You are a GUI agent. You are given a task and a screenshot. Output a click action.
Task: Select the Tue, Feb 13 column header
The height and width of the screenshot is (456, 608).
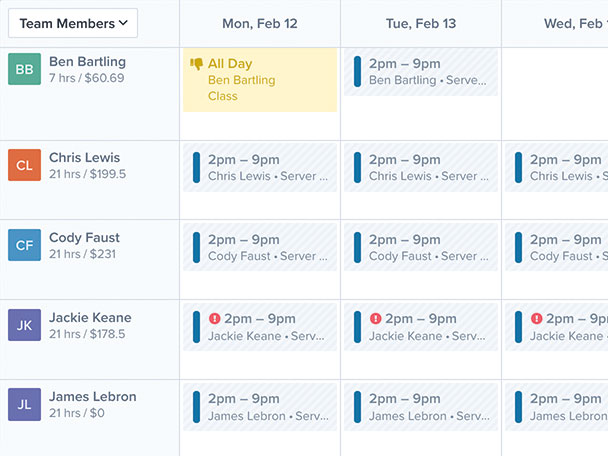pyautogui.click(x=421, y=24)
